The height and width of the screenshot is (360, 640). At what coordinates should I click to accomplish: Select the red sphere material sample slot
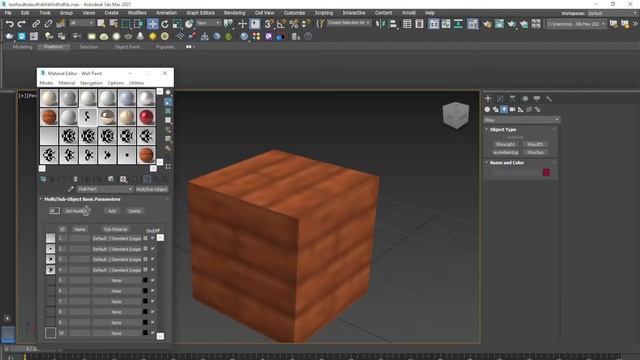(x=147, y=117)
